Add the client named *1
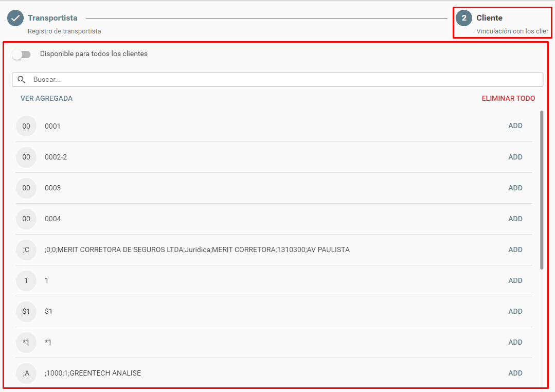 click(x=515, y=342)
